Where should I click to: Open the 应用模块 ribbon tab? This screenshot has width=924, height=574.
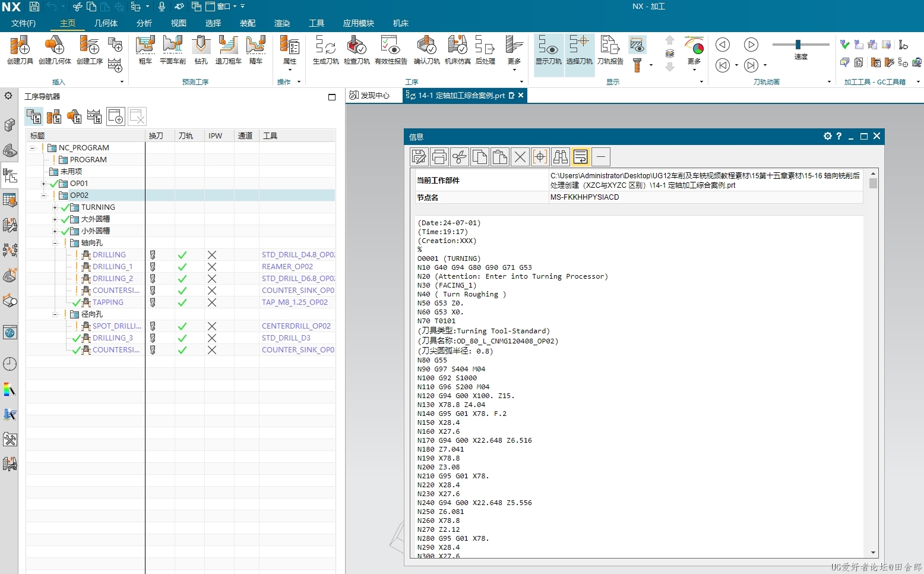pyautogui.click(x=359, y=23)
